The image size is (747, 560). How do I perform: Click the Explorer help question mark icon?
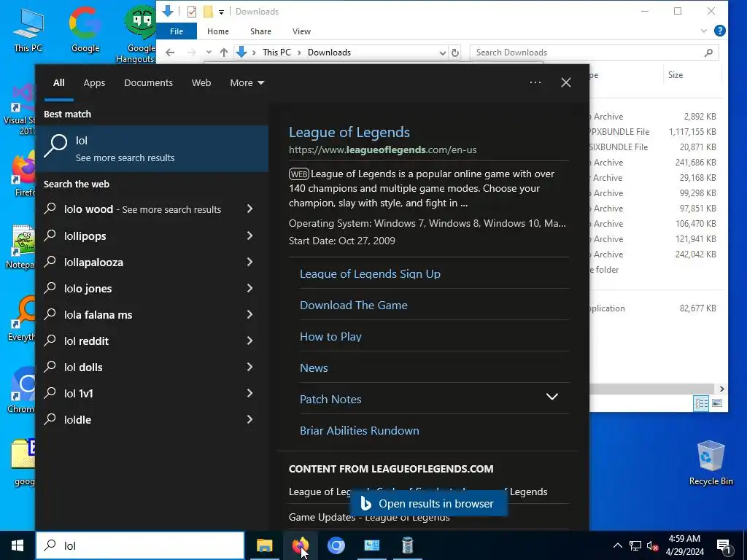click(720, 31)
